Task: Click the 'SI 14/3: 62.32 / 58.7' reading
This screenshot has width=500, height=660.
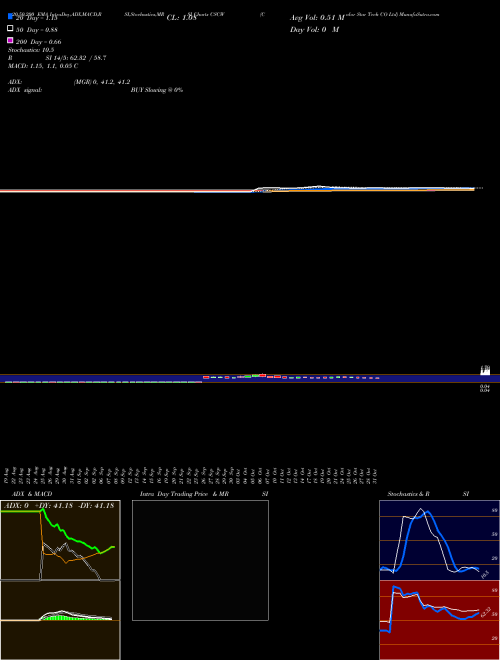Action: [x=76, y=58]
